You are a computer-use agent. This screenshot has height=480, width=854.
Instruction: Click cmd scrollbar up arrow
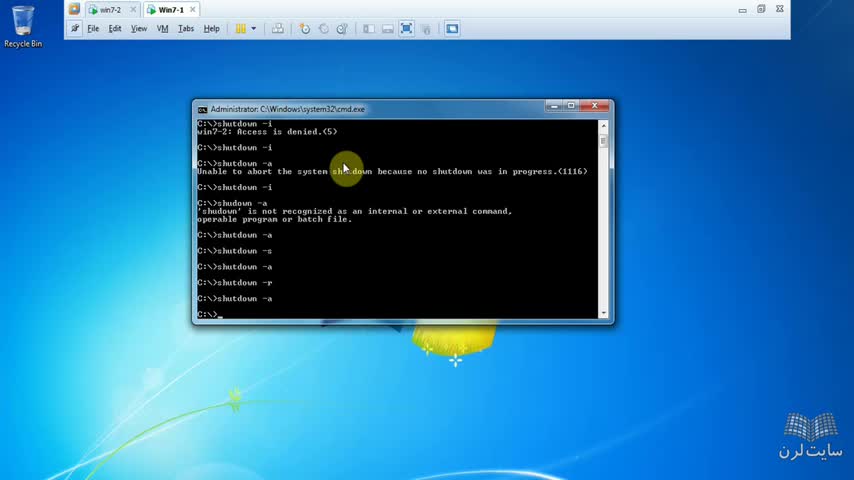(x=603, y=125)
